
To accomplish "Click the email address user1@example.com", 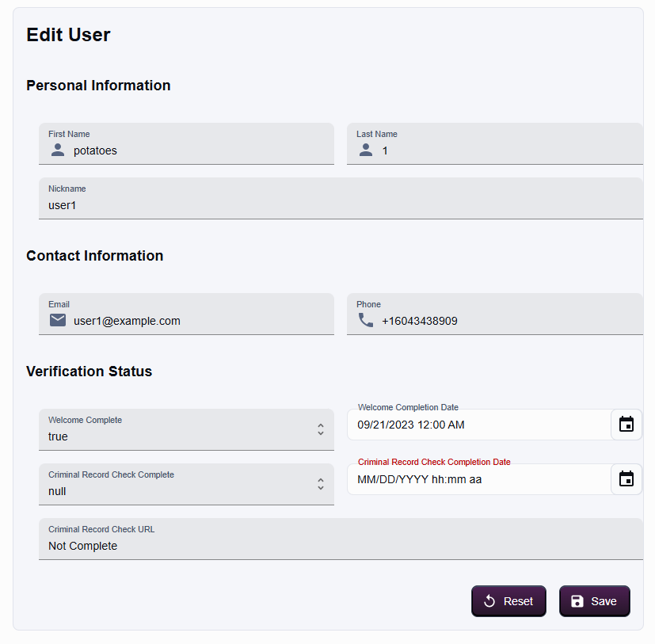I will (x=127, y=321).
